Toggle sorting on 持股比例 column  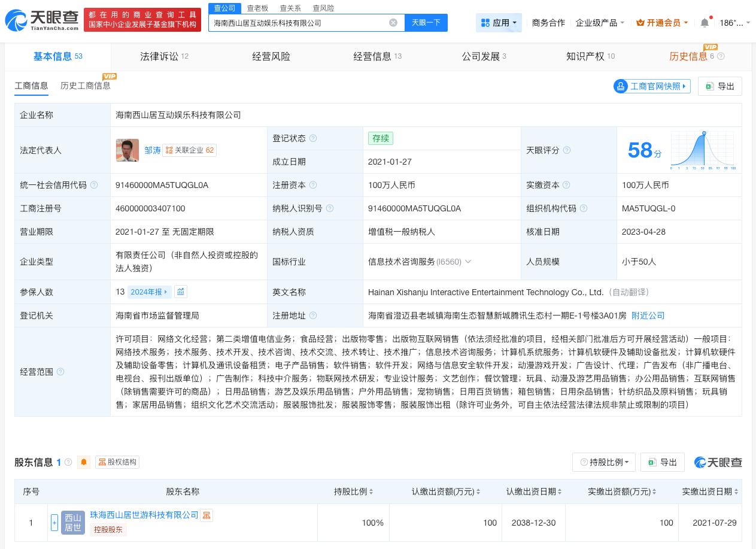pos(371,492)
